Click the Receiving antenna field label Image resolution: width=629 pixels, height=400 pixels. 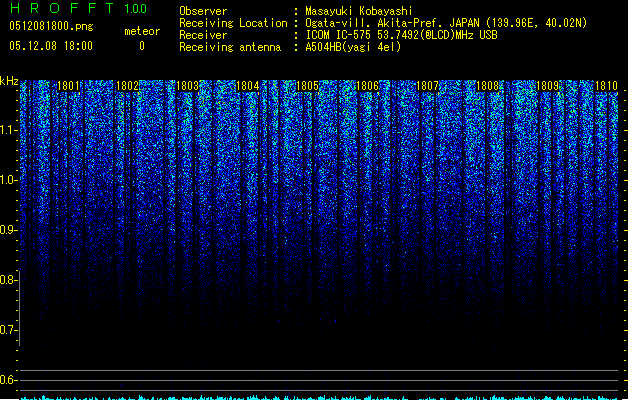coord(230,47)
